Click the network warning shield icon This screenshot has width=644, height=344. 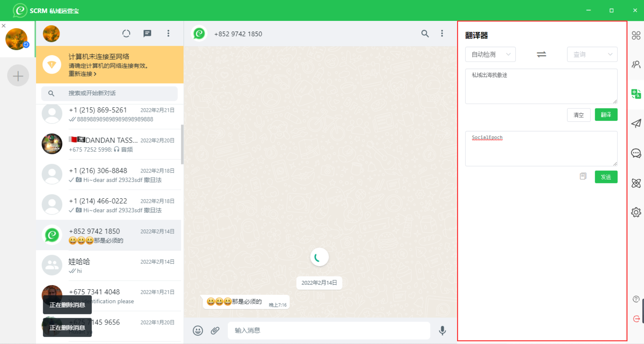coord(52,64)
